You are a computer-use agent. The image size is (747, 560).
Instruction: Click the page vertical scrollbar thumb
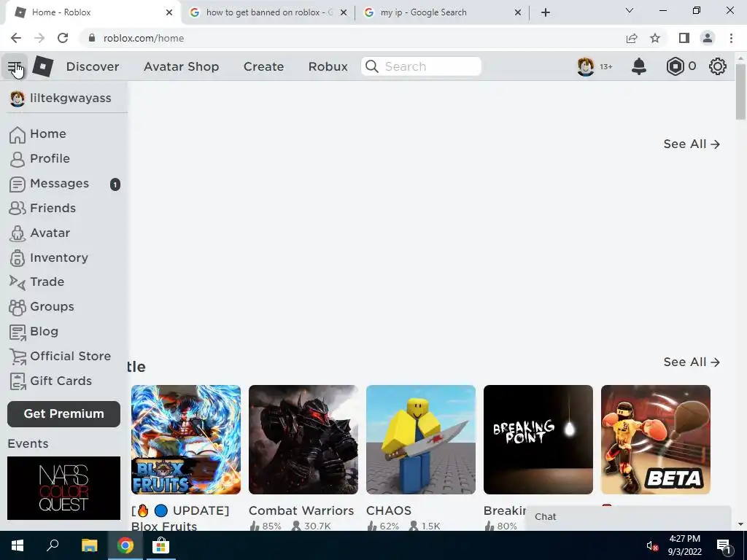click(x=740, y=91)
